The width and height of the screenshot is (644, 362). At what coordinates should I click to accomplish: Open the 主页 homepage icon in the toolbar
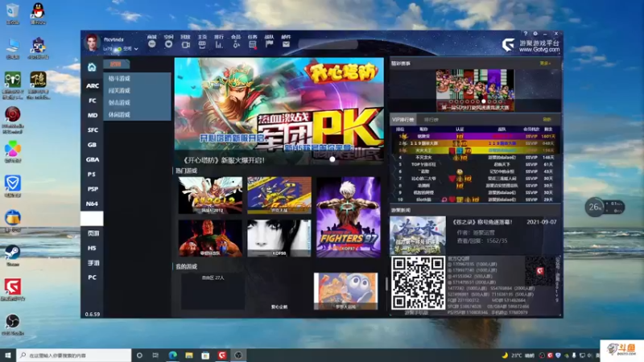tap(202, 44)
